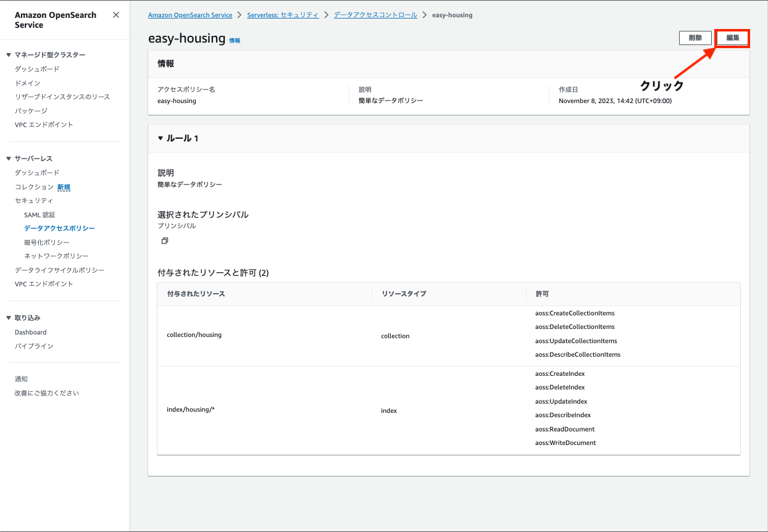
Task: Collapse the 取り込み sidebar section
Action: (x=9, y=318)
